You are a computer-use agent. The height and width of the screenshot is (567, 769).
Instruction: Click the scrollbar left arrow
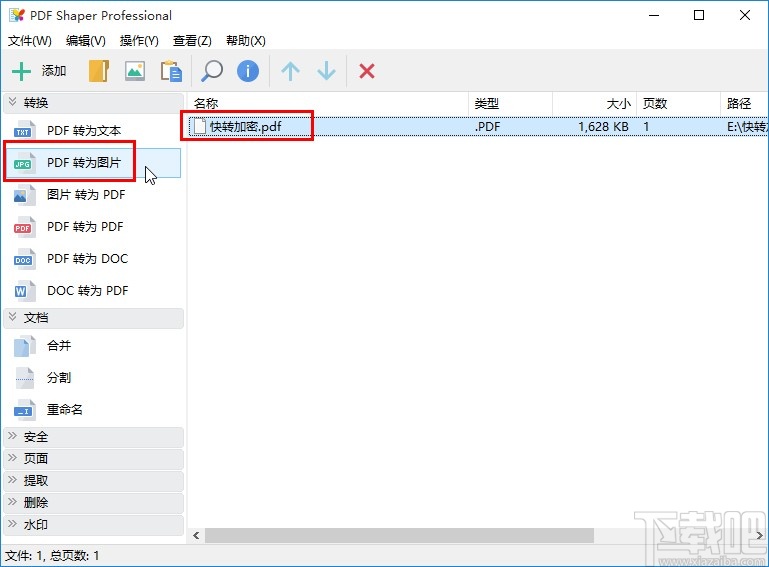196,535
